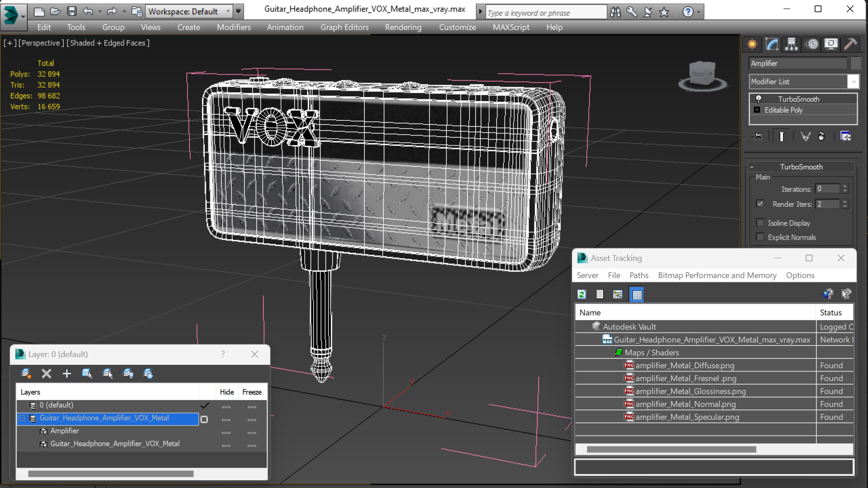Redo the action with the arrow icon

coord(112,11)
